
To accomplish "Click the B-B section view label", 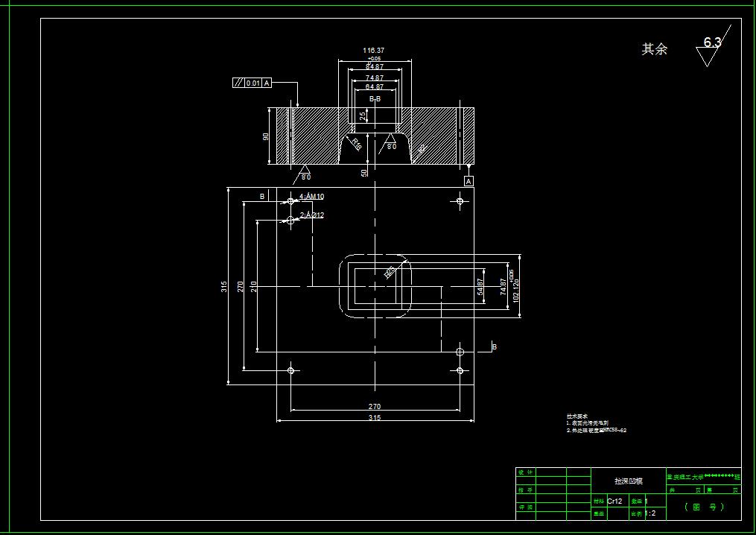I will (x=375, y=99).
